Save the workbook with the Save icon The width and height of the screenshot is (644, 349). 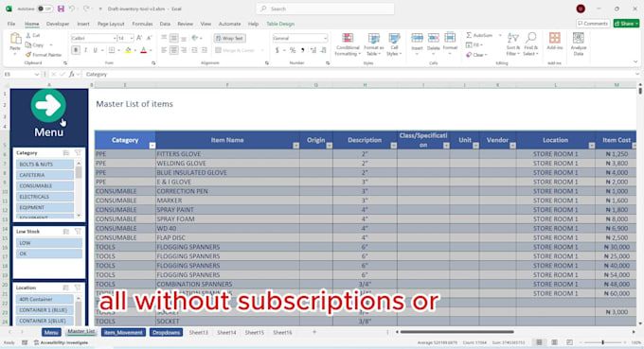click(61, 9)
